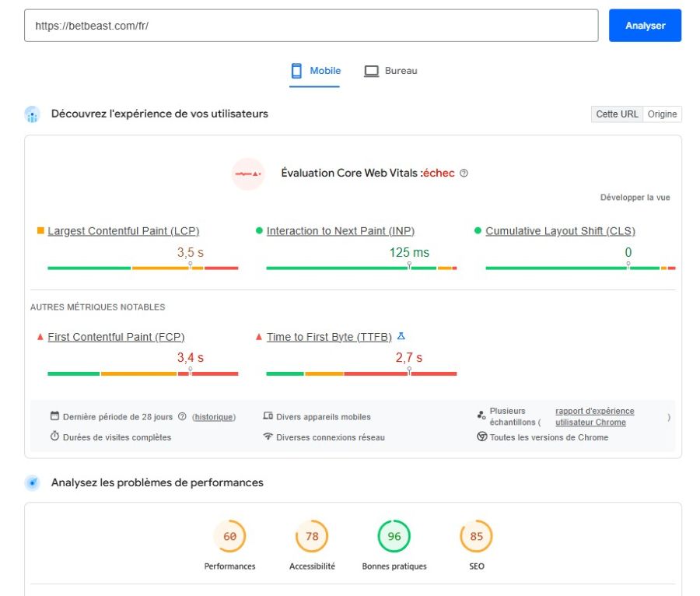Click the stopwatch icon for Durées de visites

point(54,436)
